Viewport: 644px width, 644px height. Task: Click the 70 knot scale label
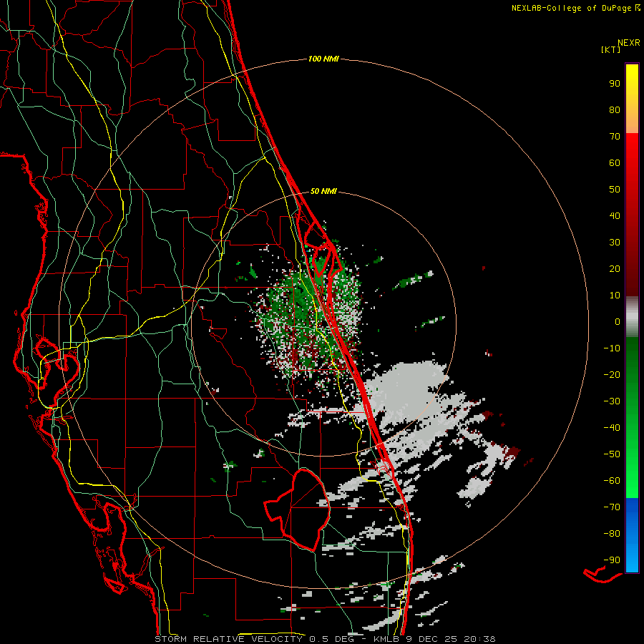tap(615, 137)
